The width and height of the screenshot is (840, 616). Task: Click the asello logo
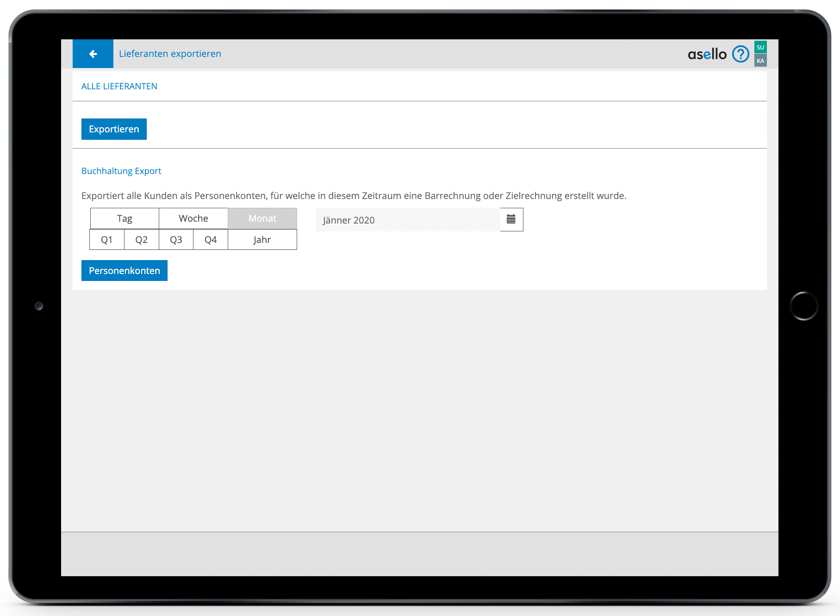[x=707, y=55]
